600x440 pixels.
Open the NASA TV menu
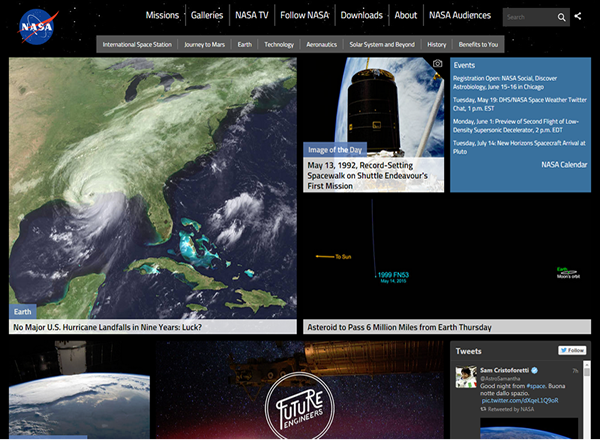pos(252,15)
